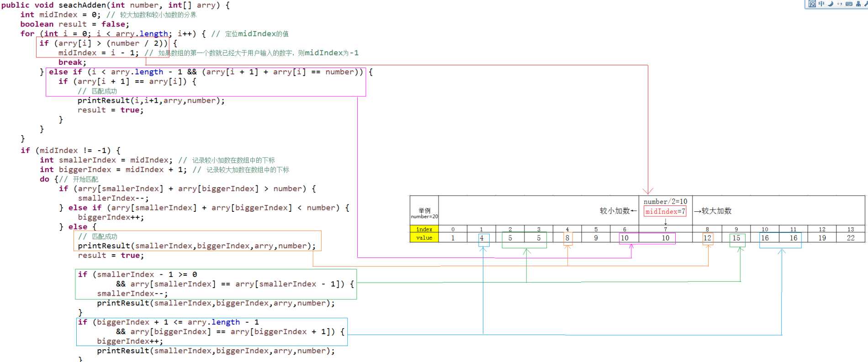This screenshot has width=868, height=362.
Task: Click the 'smallerIndex--;' line right after '> number) {'
Action: (113, 199)
